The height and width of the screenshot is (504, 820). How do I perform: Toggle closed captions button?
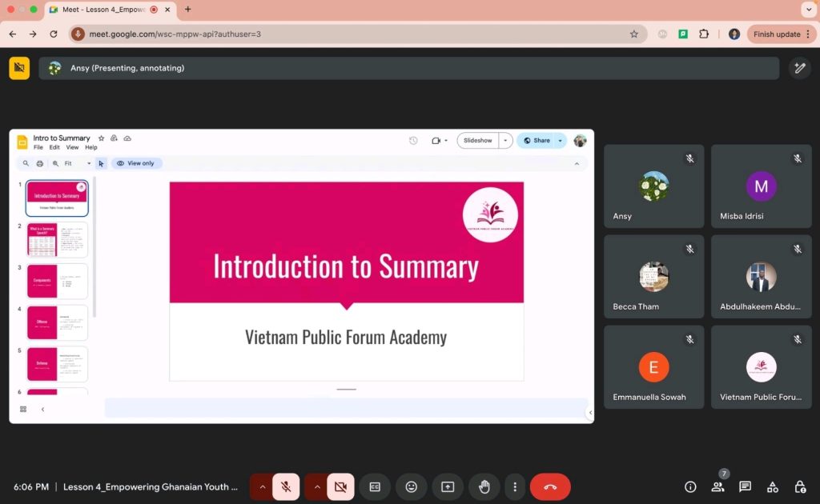375,486
